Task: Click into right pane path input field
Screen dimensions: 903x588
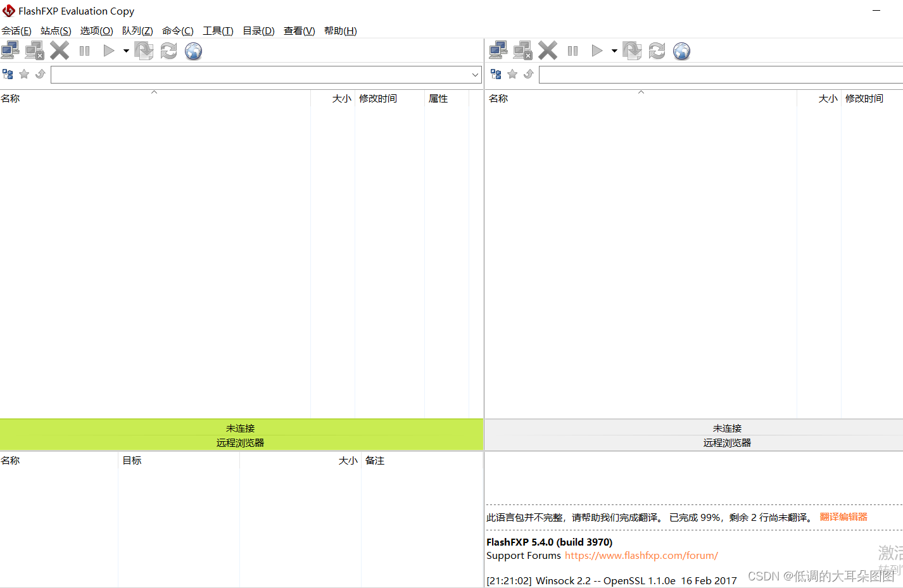Action: click(721, 75)
